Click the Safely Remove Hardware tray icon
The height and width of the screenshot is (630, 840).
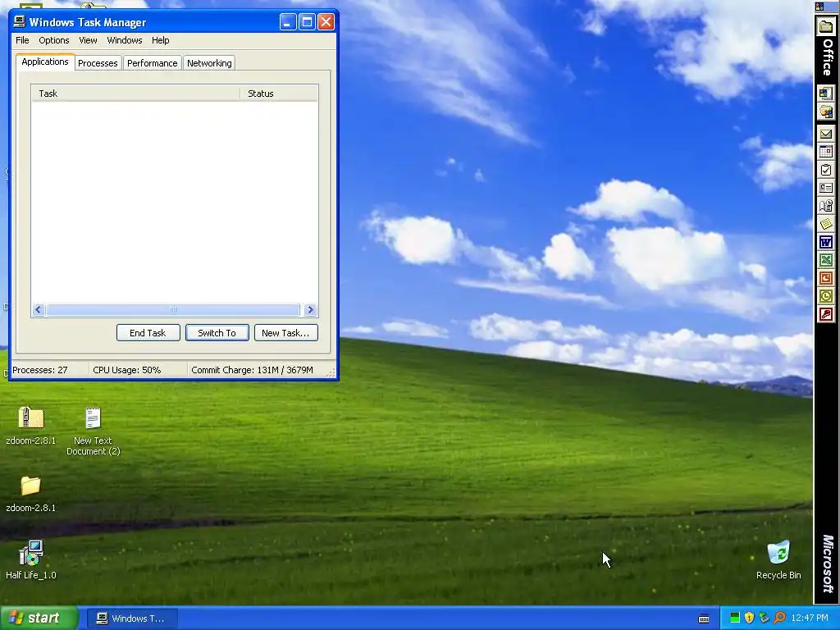click(764, 618)
